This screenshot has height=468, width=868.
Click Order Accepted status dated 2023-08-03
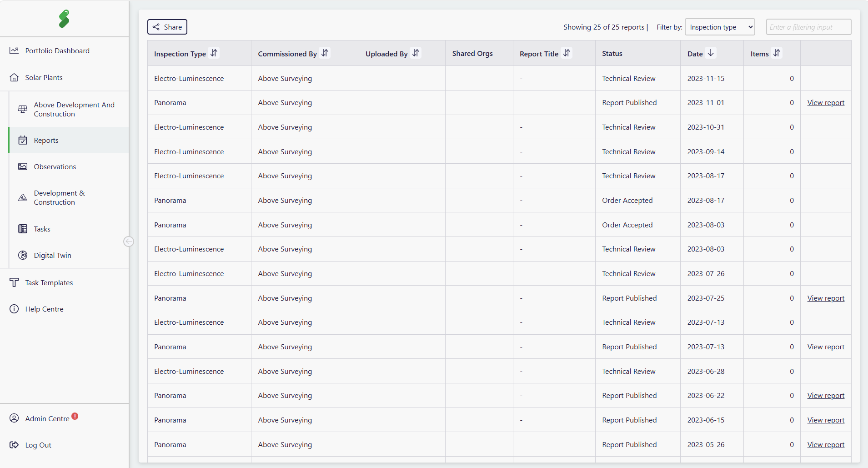pyautogui.click(x=627, y=225)
